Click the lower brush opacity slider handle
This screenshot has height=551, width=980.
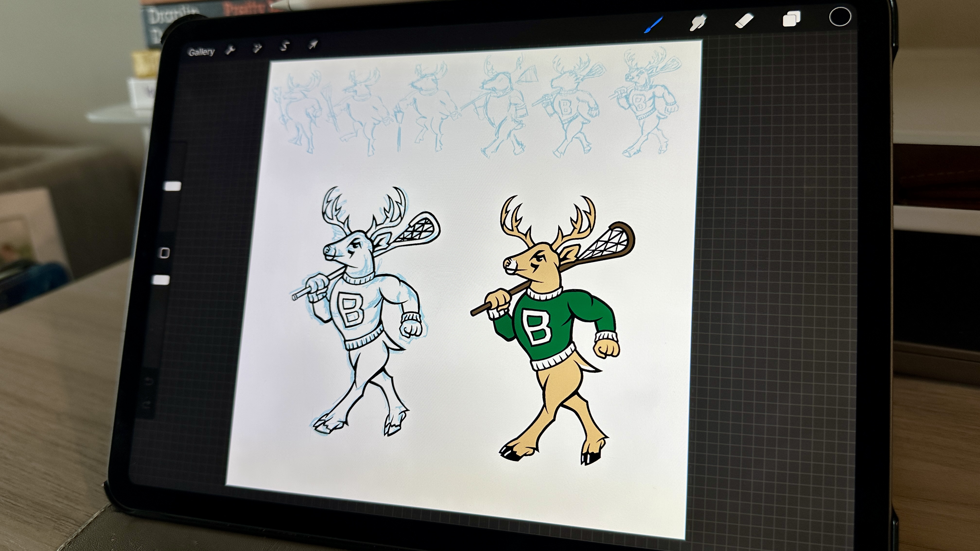click(x=161, y=280)
